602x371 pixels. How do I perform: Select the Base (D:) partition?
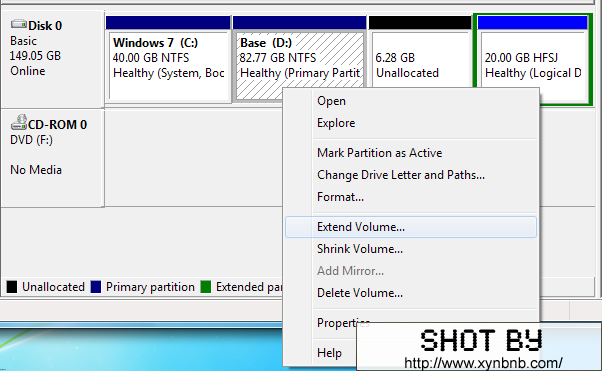coord(299,58)
